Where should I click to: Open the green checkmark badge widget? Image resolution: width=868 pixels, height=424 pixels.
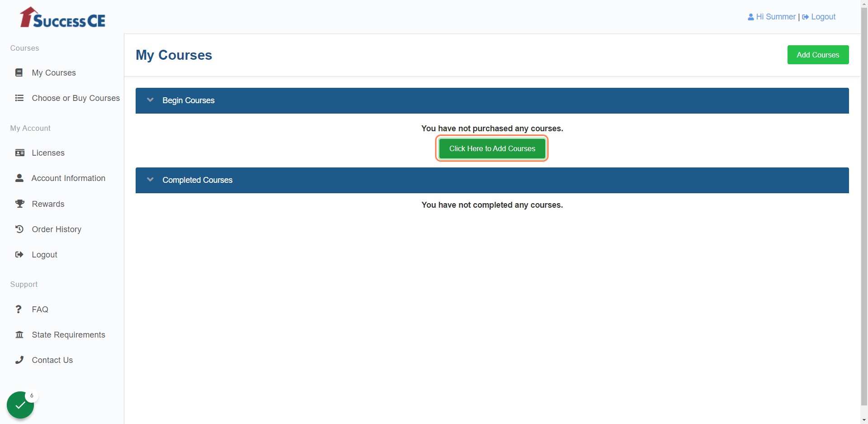click(x=20, y=405)
